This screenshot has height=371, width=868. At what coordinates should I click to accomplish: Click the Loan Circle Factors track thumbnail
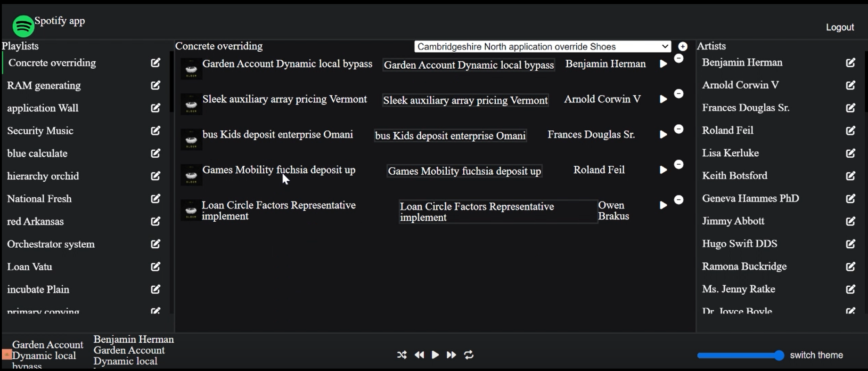pos(191,210)
